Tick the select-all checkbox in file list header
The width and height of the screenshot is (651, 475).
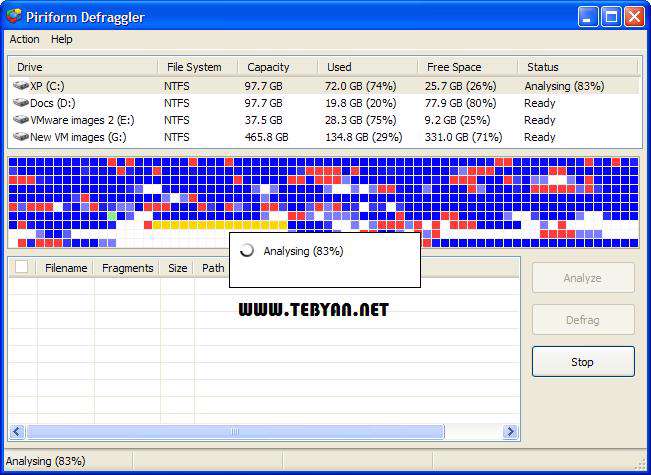pos(21,267)
